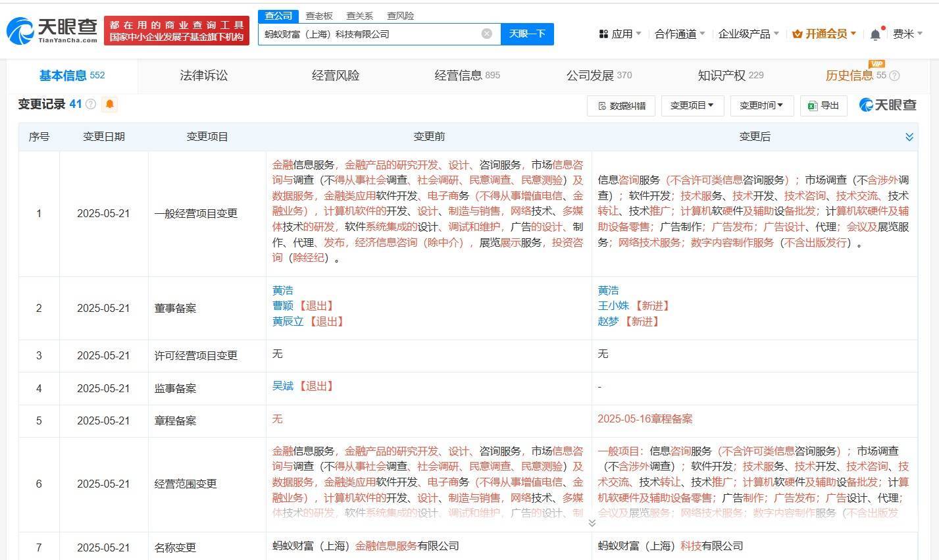Expand row 6 content with the down chevrons
939x560 pixels.
[592, 522]
